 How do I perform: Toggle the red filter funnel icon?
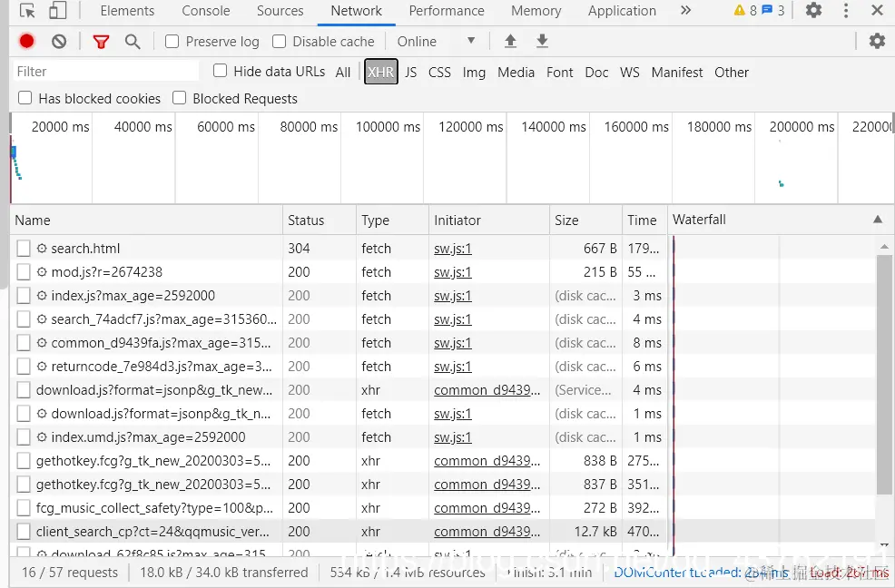tap(101, 42)
